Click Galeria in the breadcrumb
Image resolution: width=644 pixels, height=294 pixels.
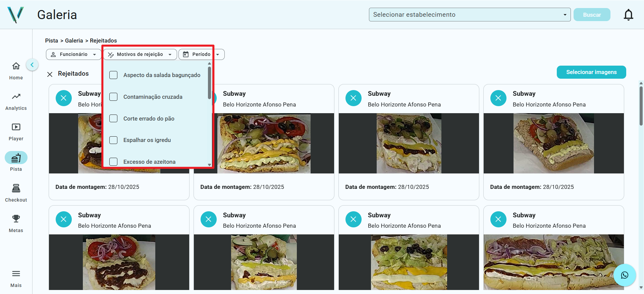pyautogui.click(x=74, y=41)
